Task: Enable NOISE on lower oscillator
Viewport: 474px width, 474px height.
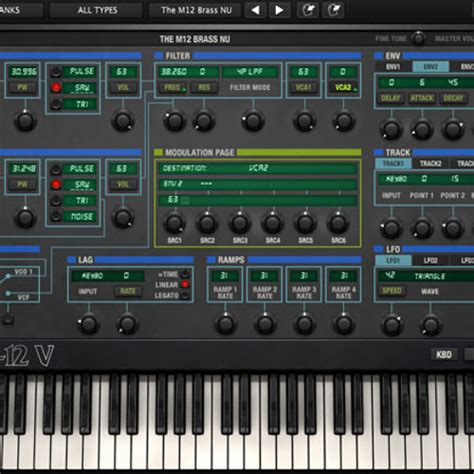Action: tap(56, 216)
